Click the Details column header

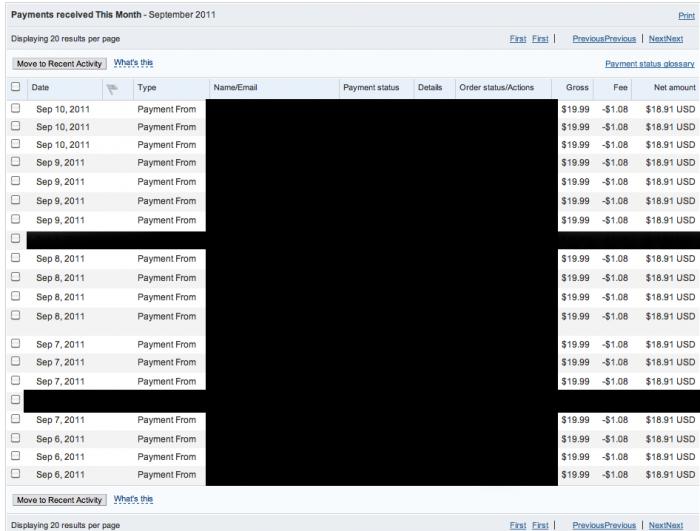pos(430,88)
